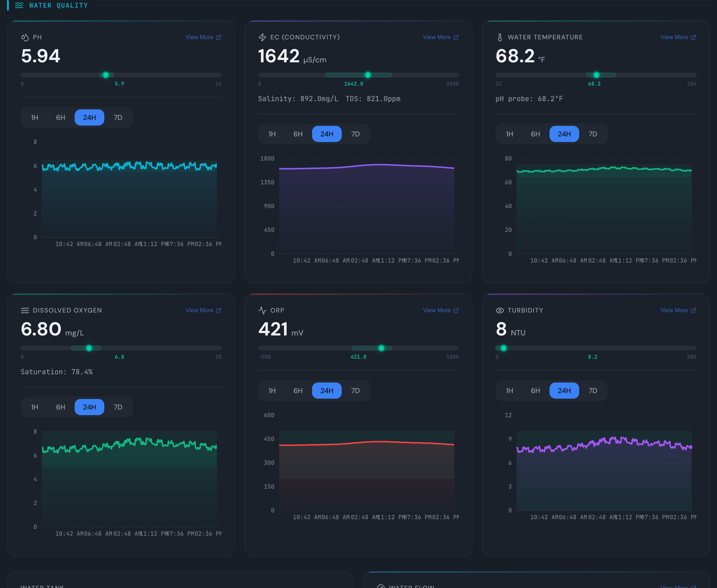Click the TDS 821.0ppm value

click(x=373, y=98)
